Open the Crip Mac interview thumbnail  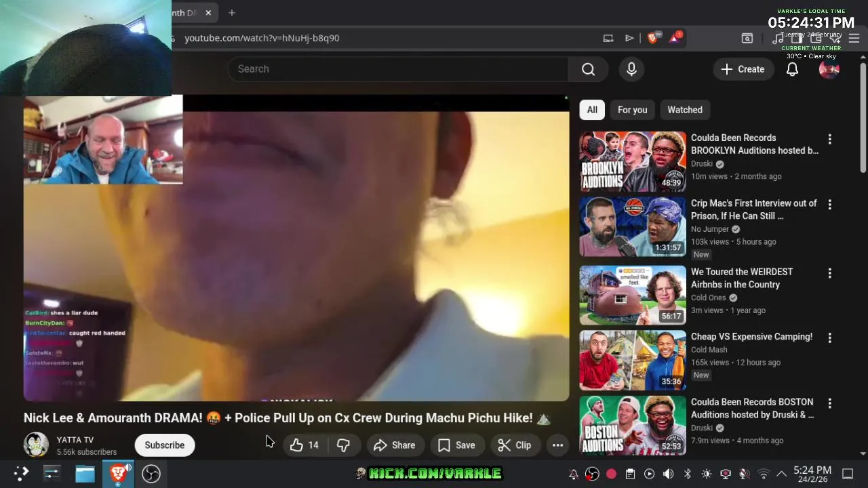pyautogui.click(x=633, y=227)
